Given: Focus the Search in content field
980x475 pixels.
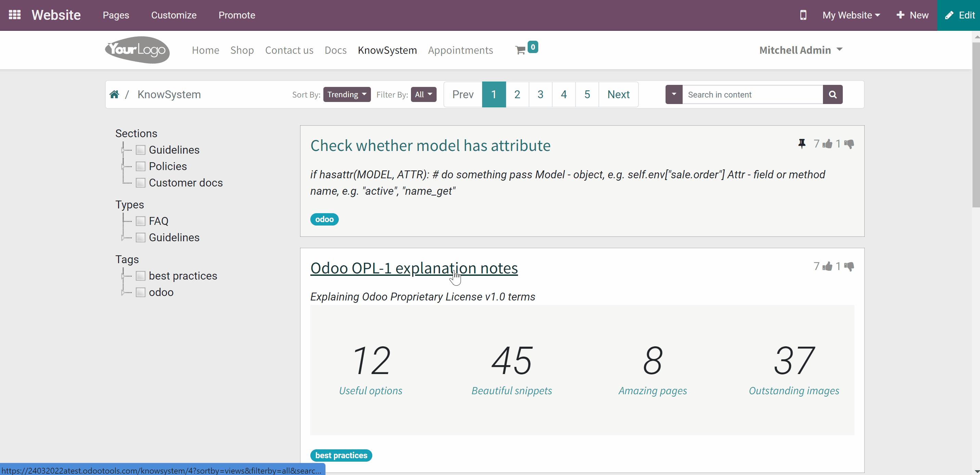Looking at the screenshot, I should [x=752, y=94].
